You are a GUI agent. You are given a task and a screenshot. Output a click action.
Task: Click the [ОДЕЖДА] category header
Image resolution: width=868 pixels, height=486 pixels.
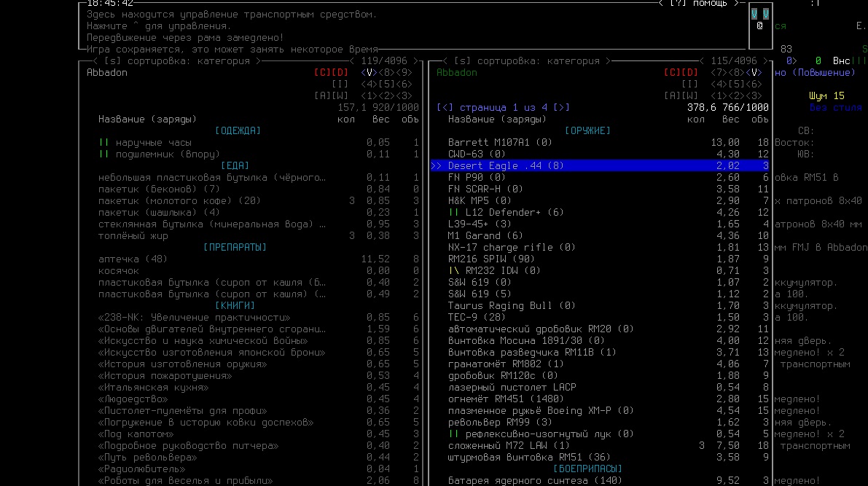(238, 130)
